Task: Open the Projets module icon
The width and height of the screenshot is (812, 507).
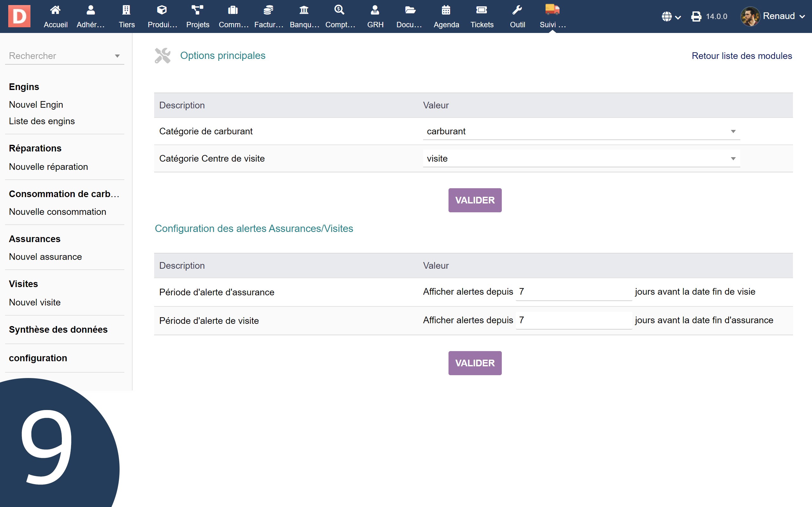Action: point(197,10)
